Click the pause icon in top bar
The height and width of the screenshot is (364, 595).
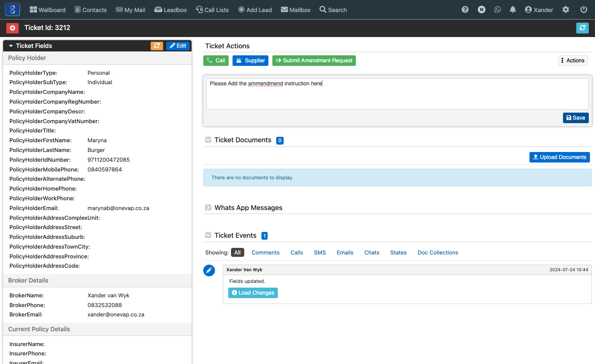click(x=481, y=10)
